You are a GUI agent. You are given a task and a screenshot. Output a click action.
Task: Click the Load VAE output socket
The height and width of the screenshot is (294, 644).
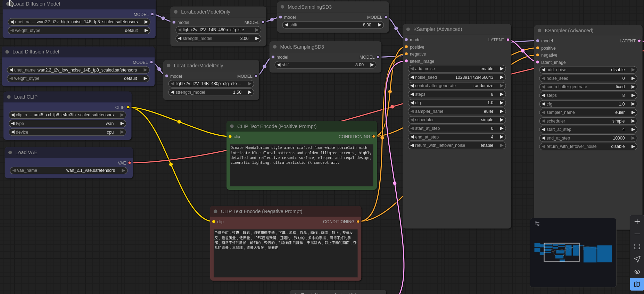[130, 163]
